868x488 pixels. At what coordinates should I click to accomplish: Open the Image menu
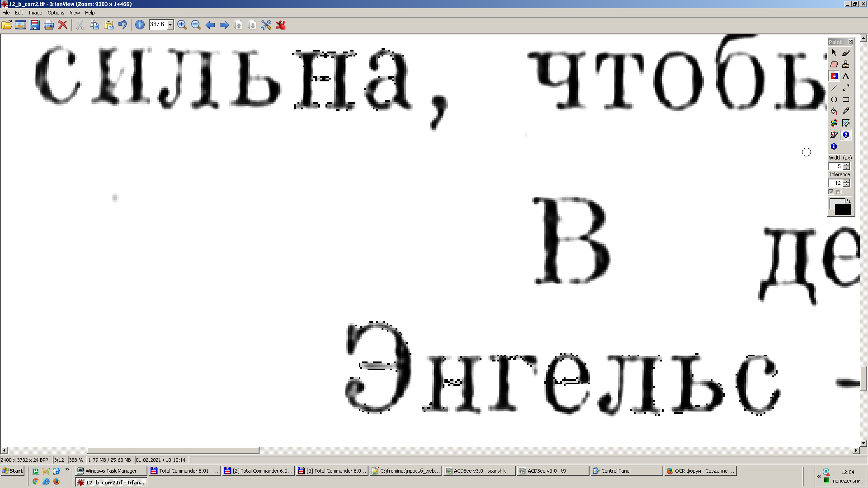click(35, 13)
